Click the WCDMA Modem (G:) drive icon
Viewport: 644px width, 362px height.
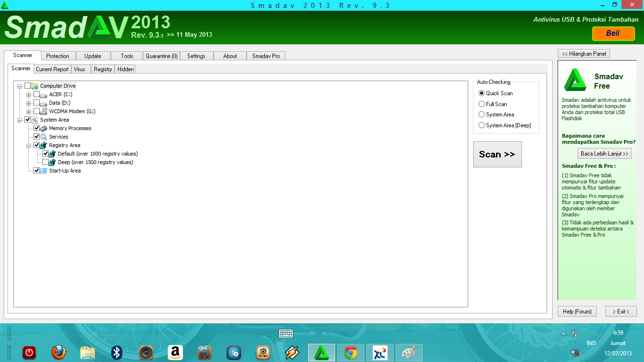43,111
